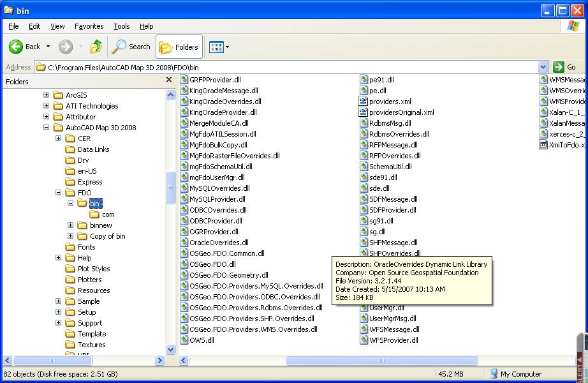The width and height of the screenshot is (588, 383).
Task: Select the providers.xml file icon
Action: (x=364, y=101)
